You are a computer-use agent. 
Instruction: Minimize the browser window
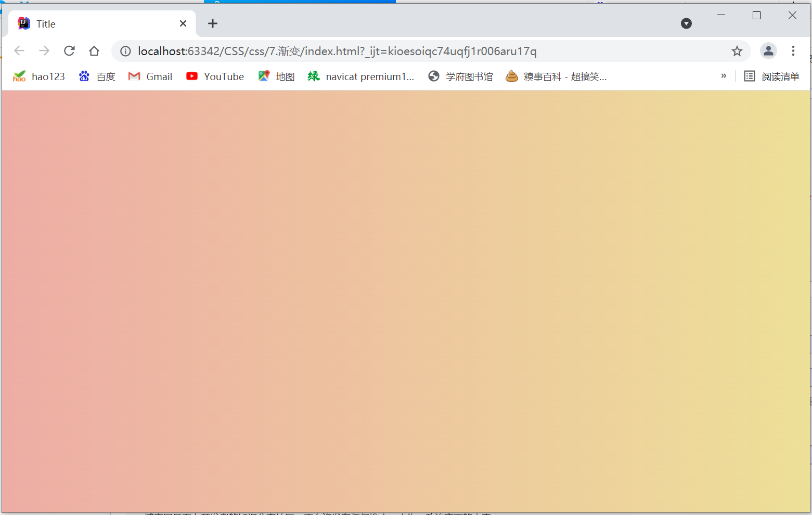click(x=721, y=15)
